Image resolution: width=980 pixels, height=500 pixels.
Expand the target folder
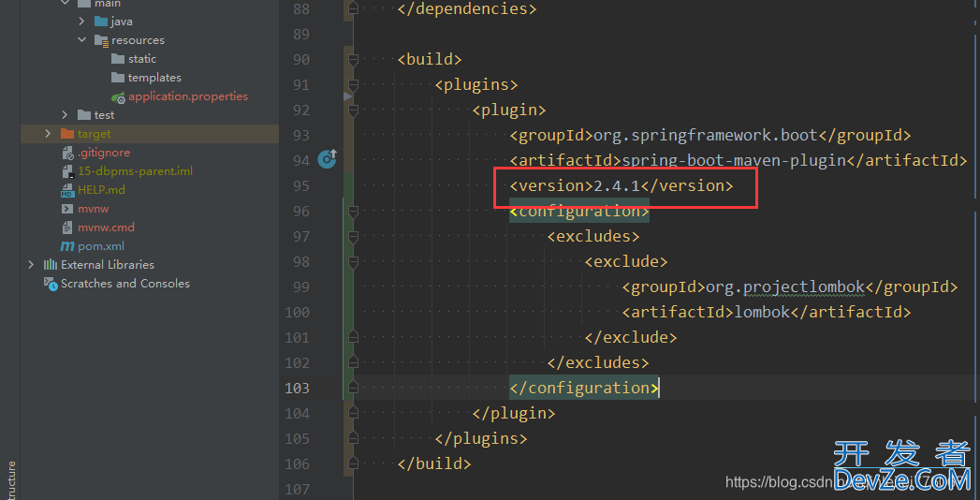pyautogui.click(x=48, y=134)
